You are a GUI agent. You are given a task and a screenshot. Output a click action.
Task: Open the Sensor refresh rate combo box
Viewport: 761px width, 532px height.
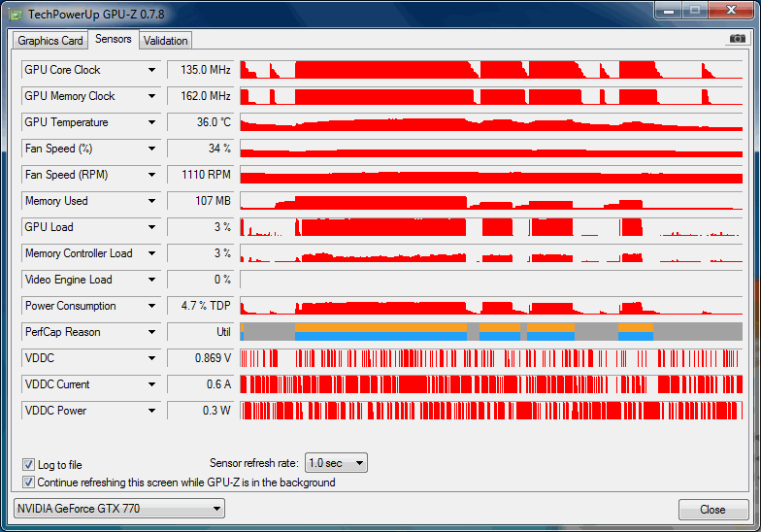point(336,463)
